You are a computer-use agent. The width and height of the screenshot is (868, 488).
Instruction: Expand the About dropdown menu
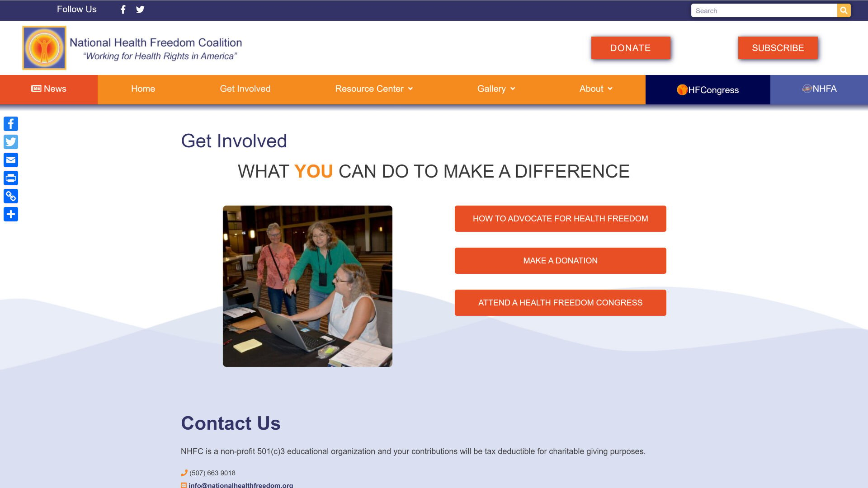pos(594,88)
